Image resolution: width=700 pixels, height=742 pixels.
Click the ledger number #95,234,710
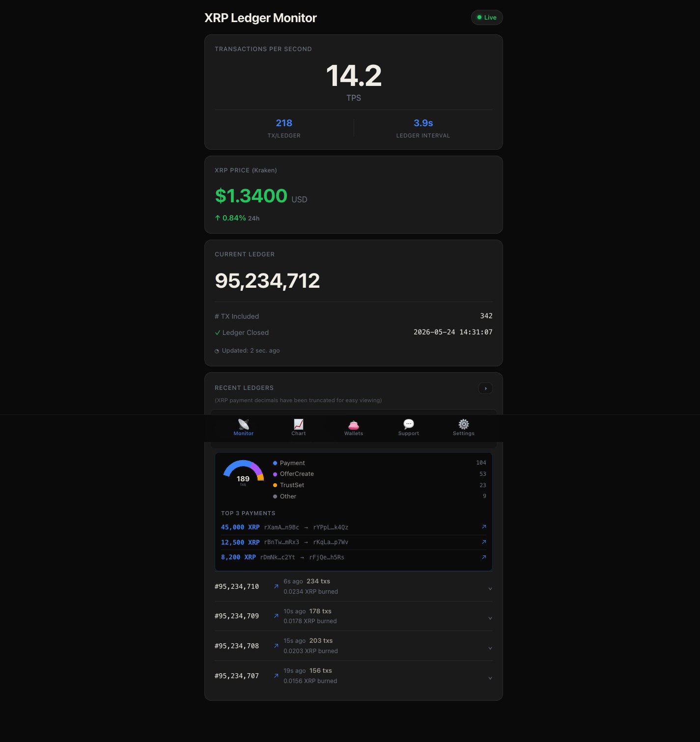pos(237,586)
